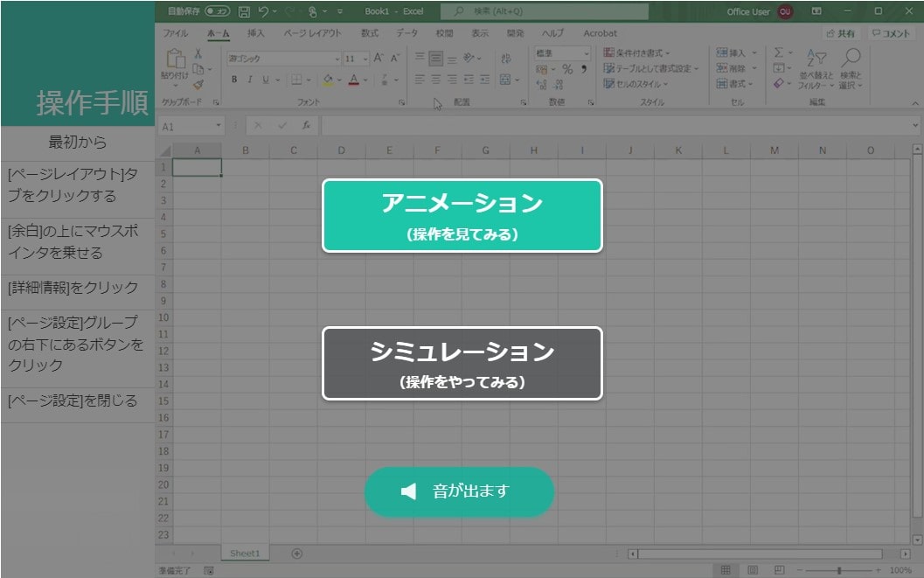Toggle italic formatting button

pos(249,80)
